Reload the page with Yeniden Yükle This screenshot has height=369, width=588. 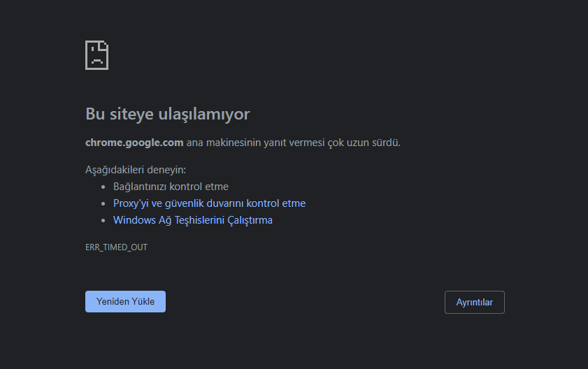125,301
